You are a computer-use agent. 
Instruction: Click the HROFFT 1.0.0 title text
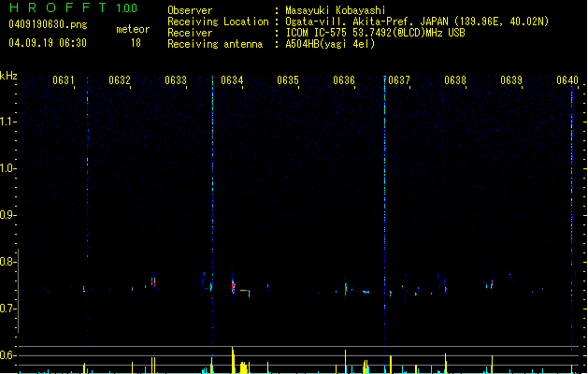click(73, 7)
